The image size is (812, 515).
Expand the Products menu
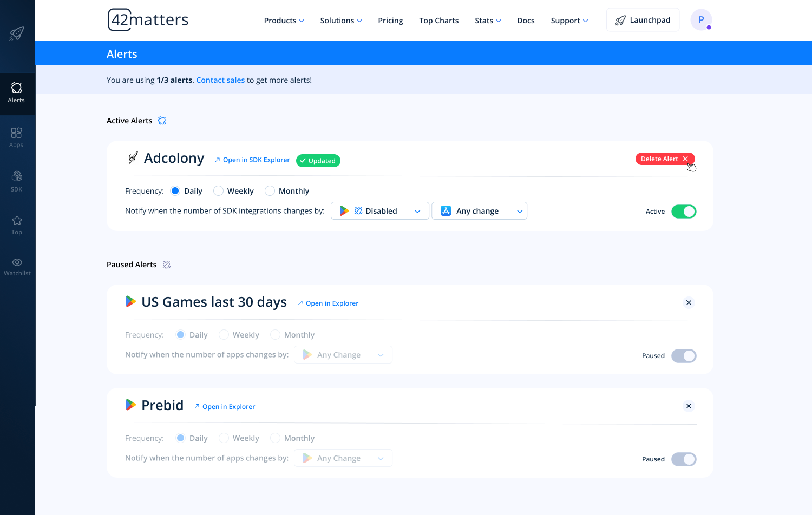(x=284, y=21)
